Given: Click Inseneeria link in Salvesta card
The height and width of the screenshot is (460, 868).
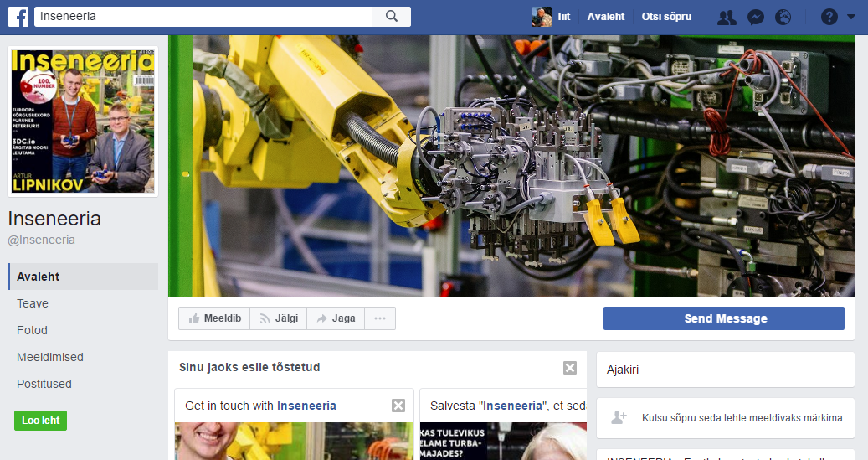Looking at the screenshot, I should 512,406.
